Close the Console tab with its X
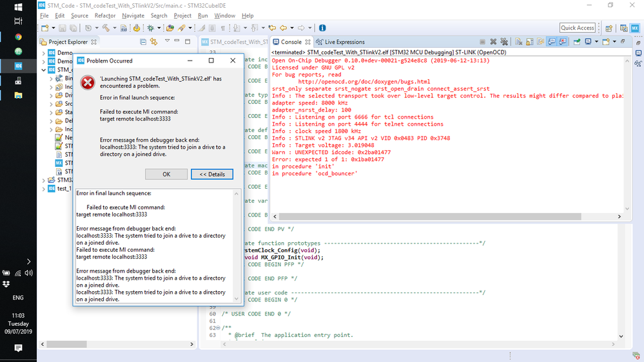 coord(307,42)
